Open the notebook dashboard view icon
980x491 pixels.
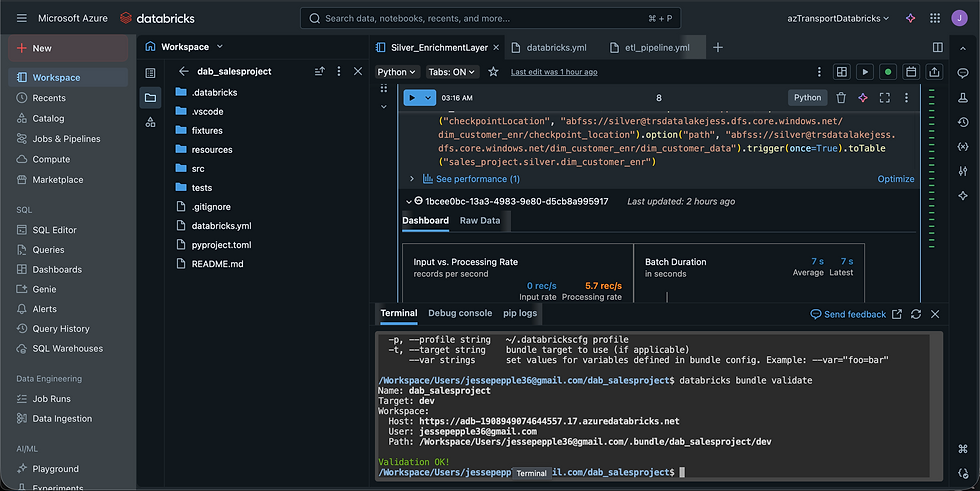pos(842,72)
